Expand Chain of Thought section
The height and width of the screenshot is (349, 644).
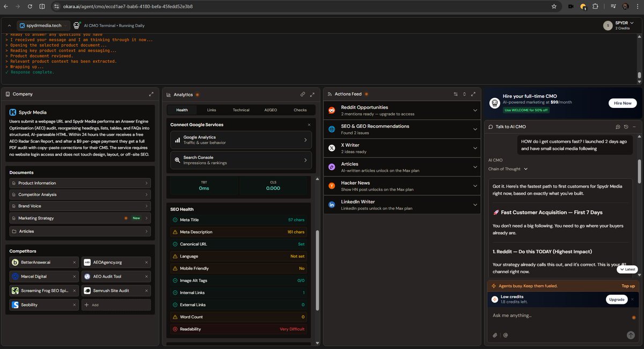pyautogui.click(x=508, y=169)
